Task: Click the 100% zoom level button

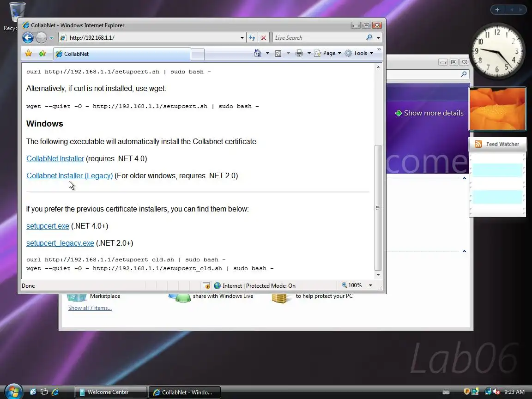Action: pos(352,285)
